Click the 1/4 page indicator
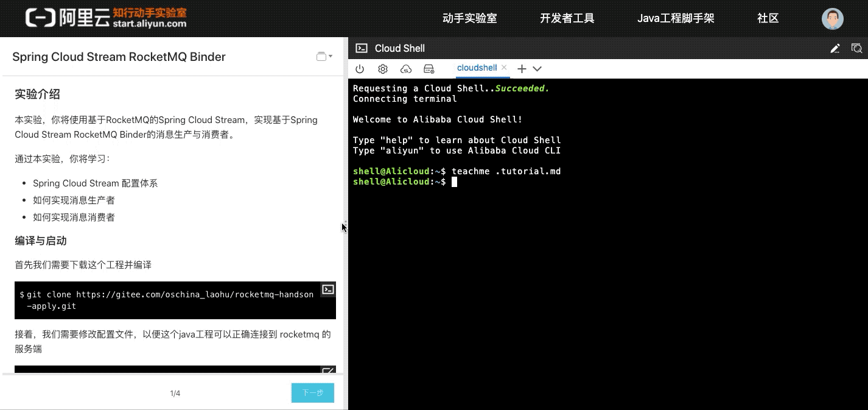The width and height of the screenshot is (868, 410). pos(175,394)
